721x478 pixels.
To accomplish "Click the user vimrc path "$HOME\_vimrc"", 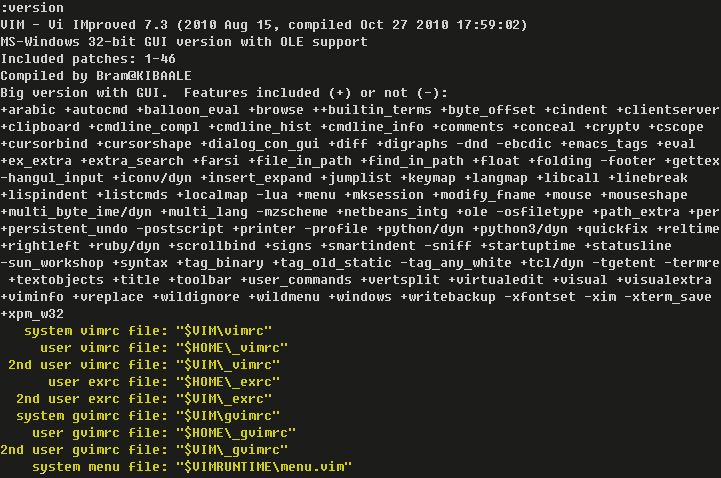I will (x=232, y=348).
